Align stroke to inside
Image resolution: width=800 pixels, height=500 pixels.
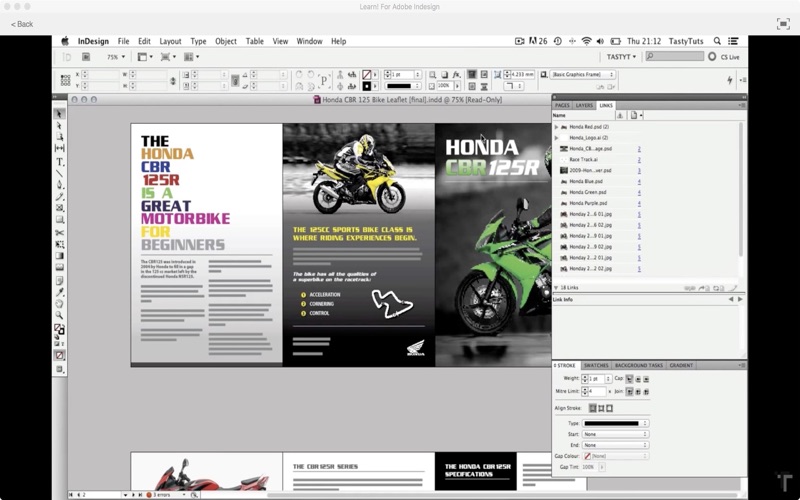tap(601, 408)
